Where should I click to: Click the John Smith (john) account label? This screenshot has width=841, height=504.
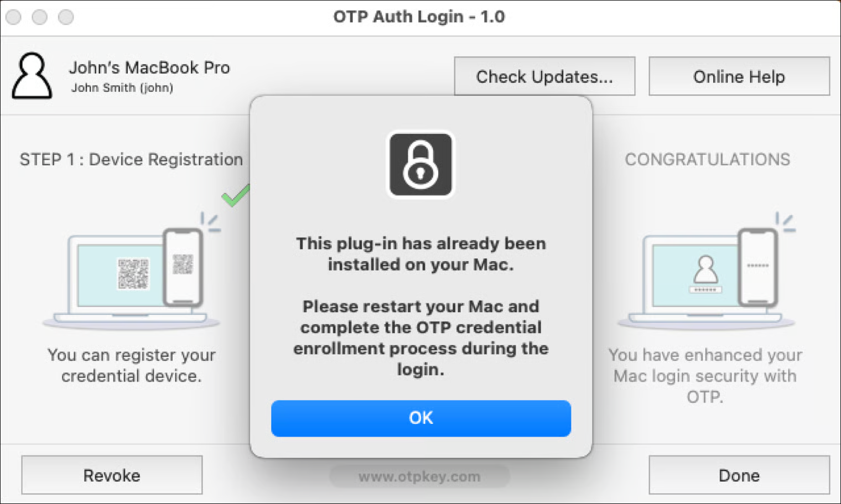click(122, 88)
